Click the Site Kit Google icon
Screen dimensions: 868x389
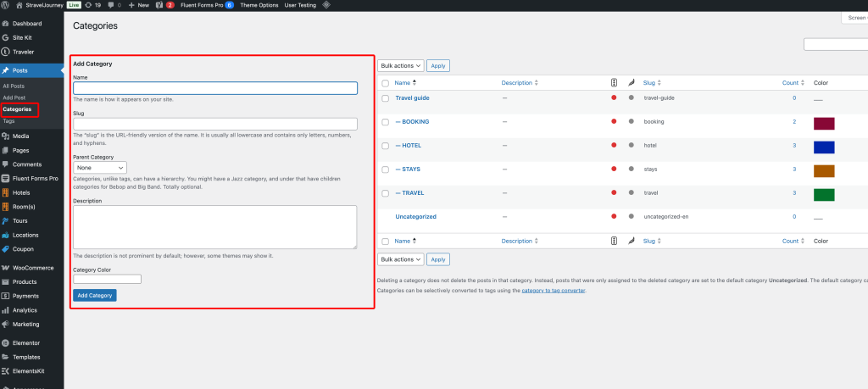pyautogui.click(x=6, y=37)
